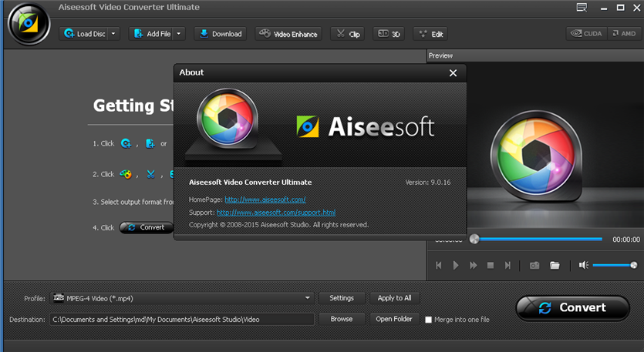Open the snapshot folder icon in preview
This screenshot has height=352, width=644.
(555, 265)
